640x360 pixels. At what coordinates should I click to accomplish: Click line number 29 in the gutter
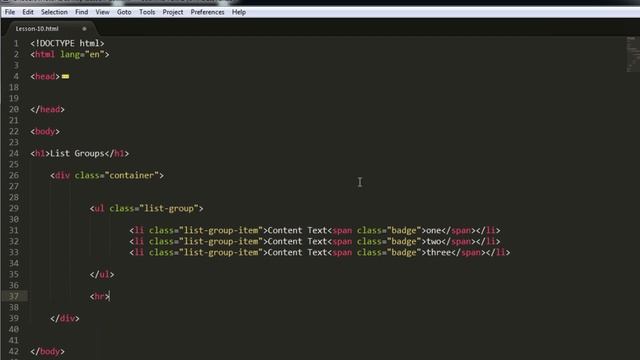tap(13, 209)
